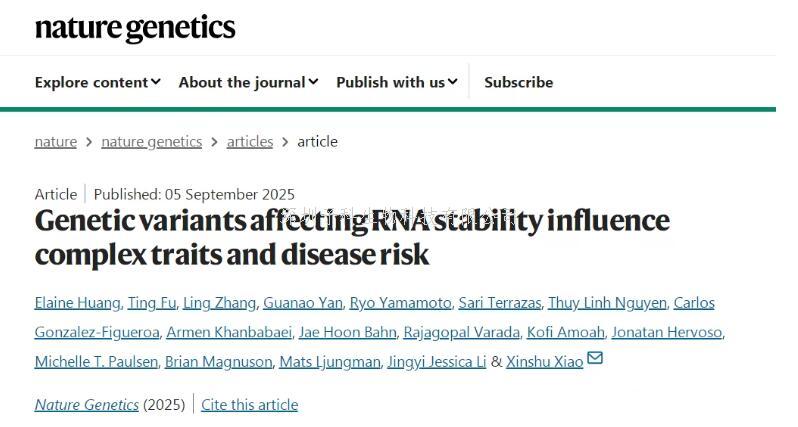798x427 pixels.
Task: Open the nature genetics breadcrumb
Action: coord(151,141)
